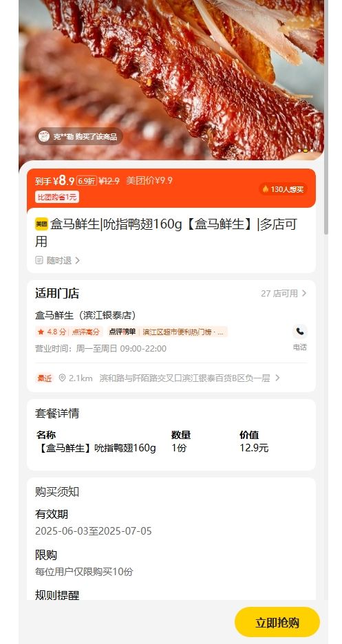Click the document icon beside 随时退

pos(39,260)
